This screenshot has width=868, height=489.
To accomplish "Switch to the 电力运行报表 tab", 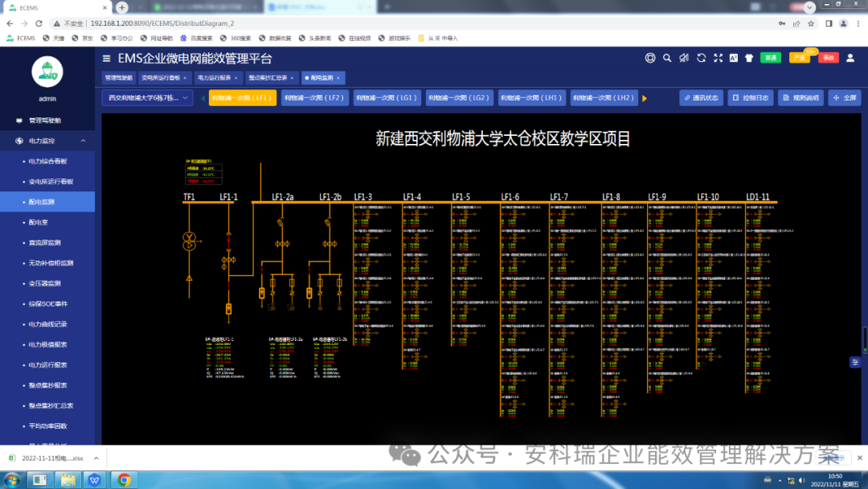I will (x=215, y=78).
